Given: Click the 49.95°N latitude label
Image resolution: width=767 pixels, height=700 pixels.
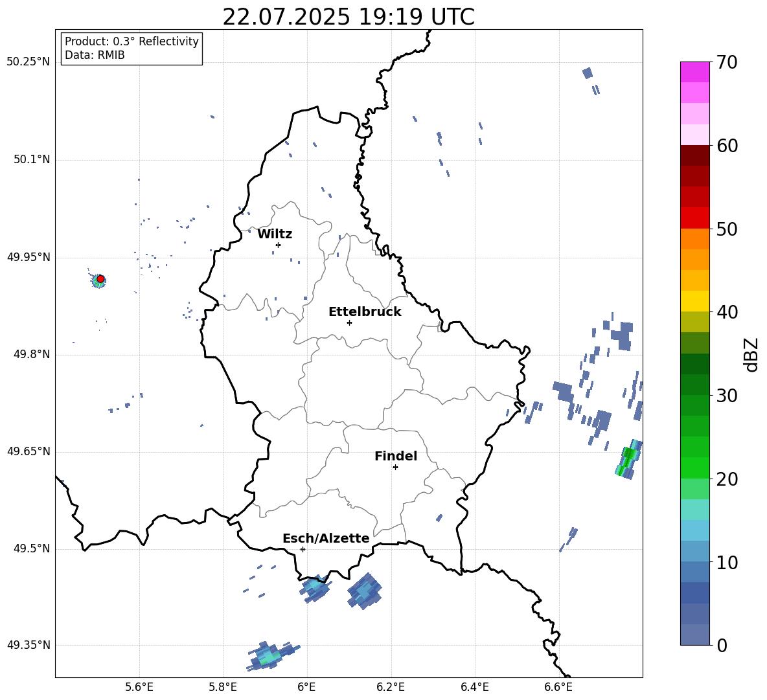Looking at the screenshot, I should 29,257.
